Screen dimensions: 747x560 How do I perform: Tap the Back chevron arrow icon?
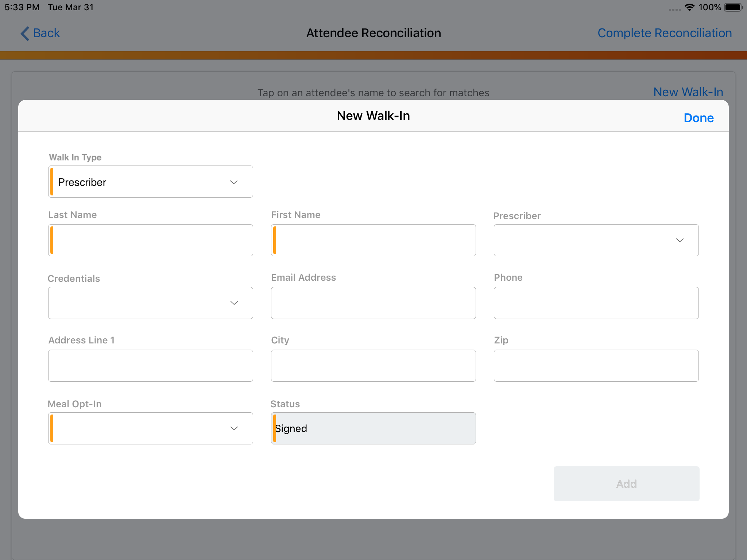point(24,33)
